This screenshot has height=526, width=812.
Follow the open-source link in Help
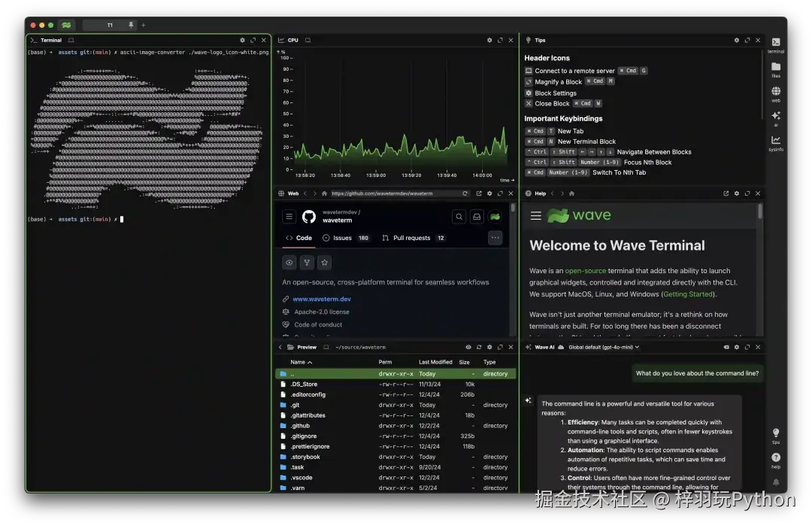(585, 270)
